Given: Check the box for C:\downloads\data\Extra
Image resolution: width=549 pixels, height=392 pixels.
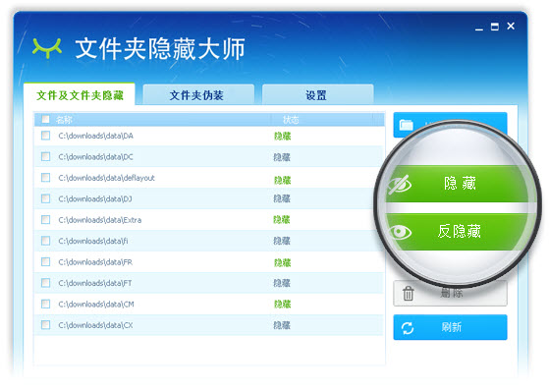Looking at the screenshot, I should [45, 220].
